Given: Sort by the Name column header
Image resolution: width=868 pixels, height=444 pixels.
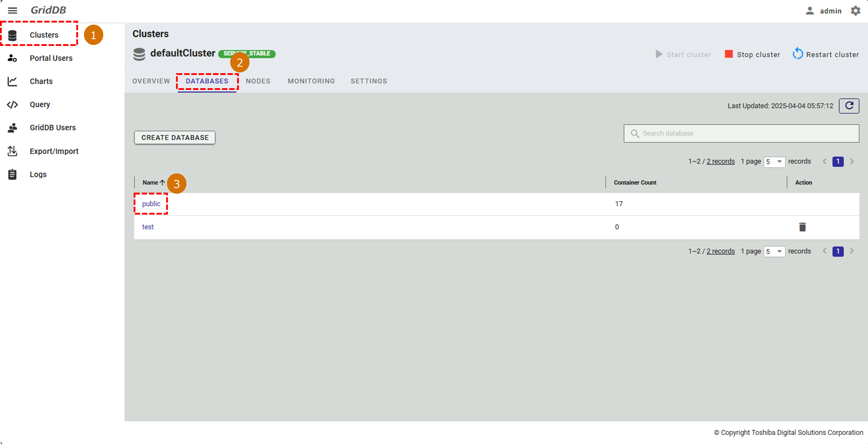Looking at the screenshot, I should click(151, 182).
